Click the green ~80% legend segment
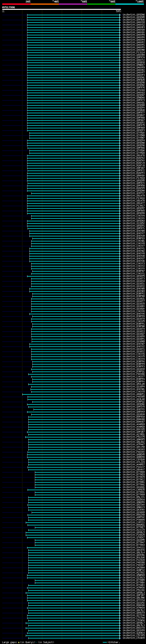This screenshot has width=146, height=644. tap(101, 4)
